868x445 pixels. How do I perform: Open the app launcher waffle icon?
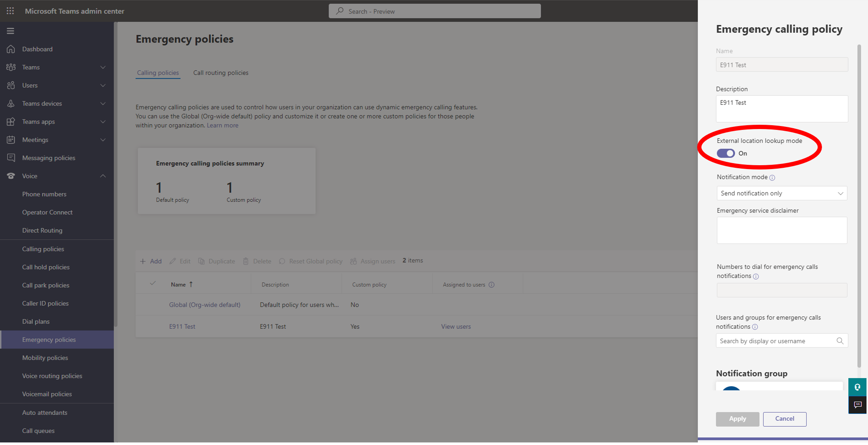[x=10, y=11]
